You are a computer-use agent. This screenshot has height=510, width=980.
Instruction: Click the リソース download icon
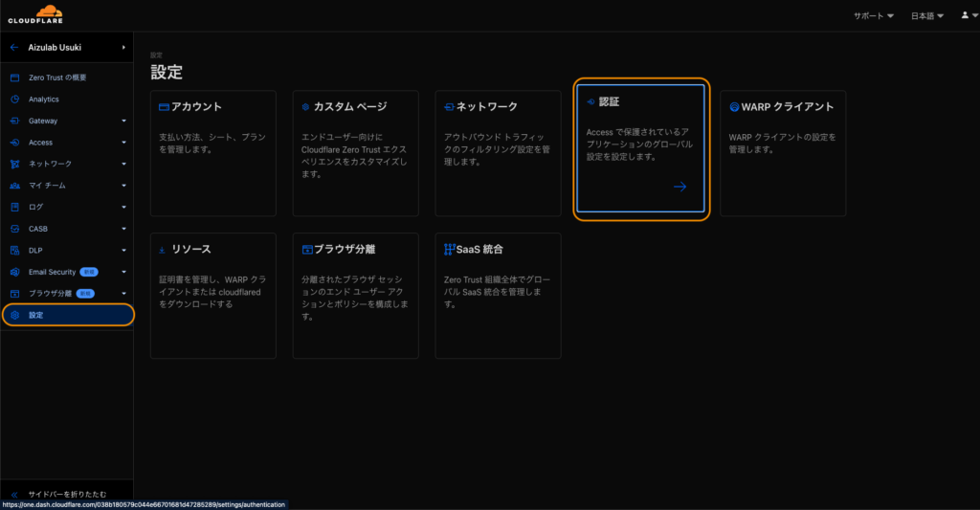[x=162, y=250]
